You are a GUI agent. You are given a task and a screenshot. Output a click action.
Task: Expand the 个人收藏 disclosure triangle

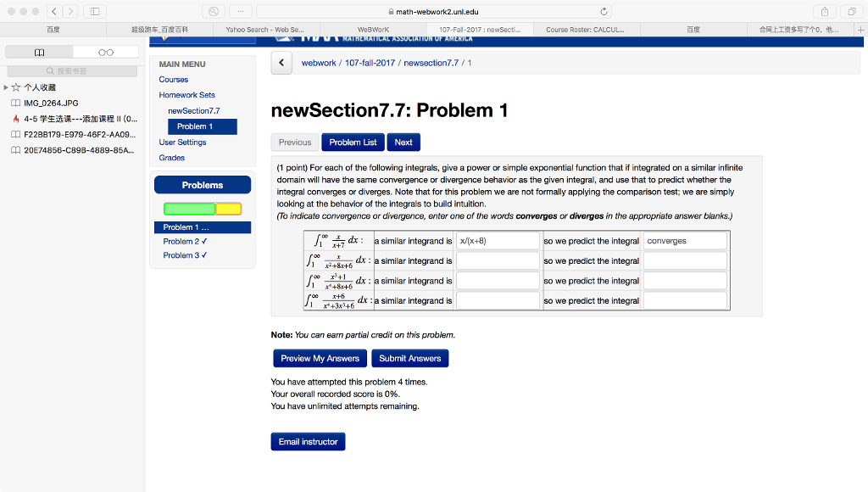pyautogui.click(x=5, y=87)
